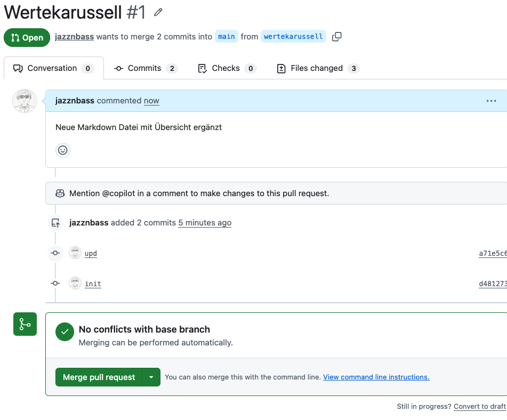The width and height of the screenshot is (507, 420).
Task: Add an emoji reaction to the comment
Action: point(63,150)
